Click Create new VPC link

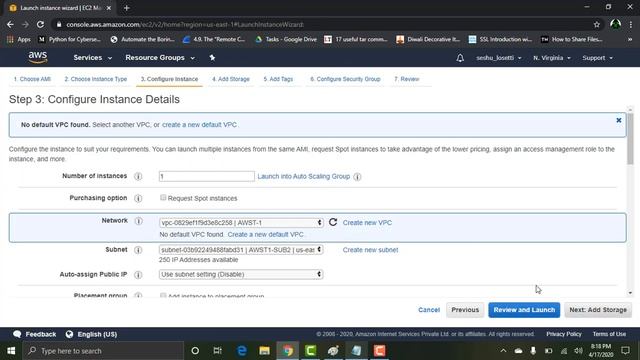click(x=367, y=223)
